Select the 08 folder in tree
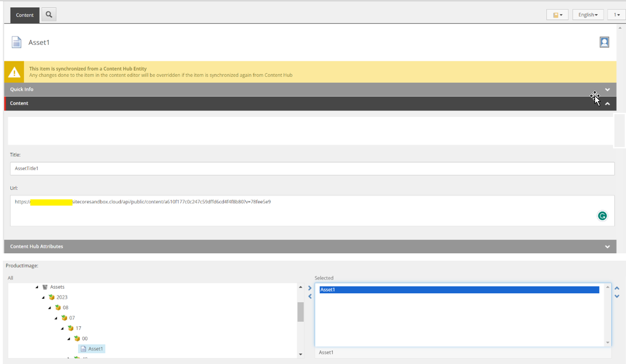 tap(66, 308)
